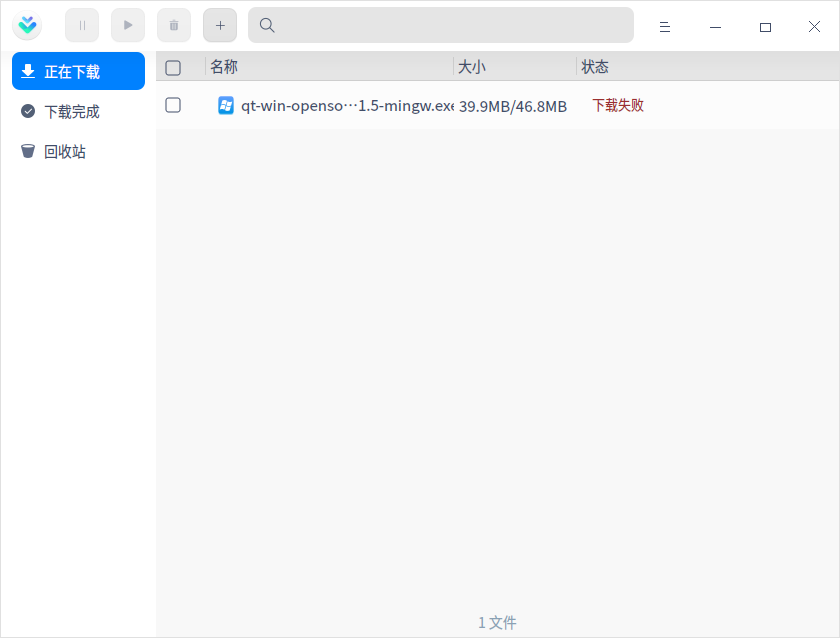Click the search magnifier icon
This screenshot has width=840, height=638.
[267, 25]
